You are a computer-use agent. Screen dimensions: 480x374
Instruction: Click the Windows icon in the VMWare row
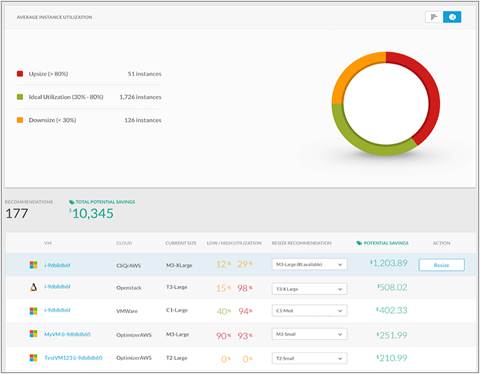pos(33,311)
